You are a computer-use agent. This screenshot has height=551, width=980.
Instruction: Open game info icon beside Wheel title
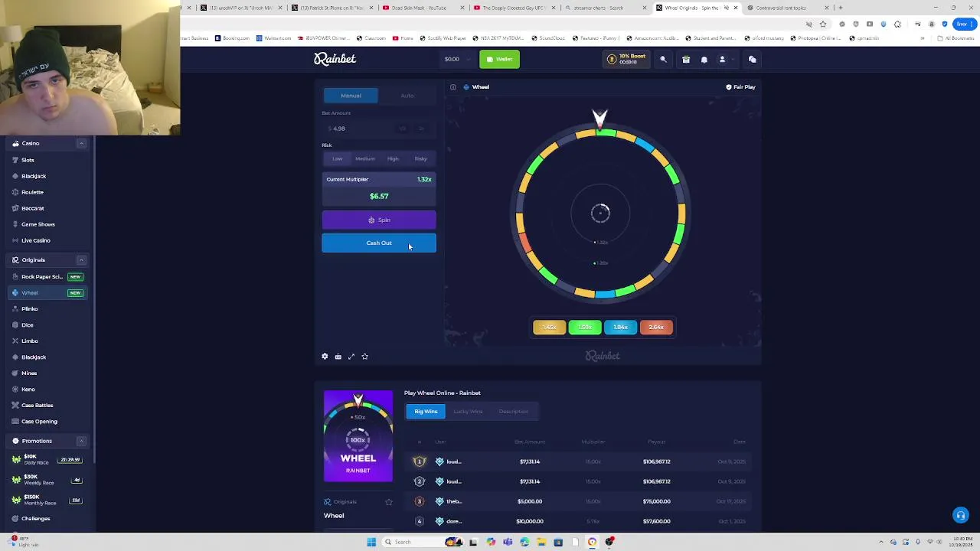tap(453, 87)
